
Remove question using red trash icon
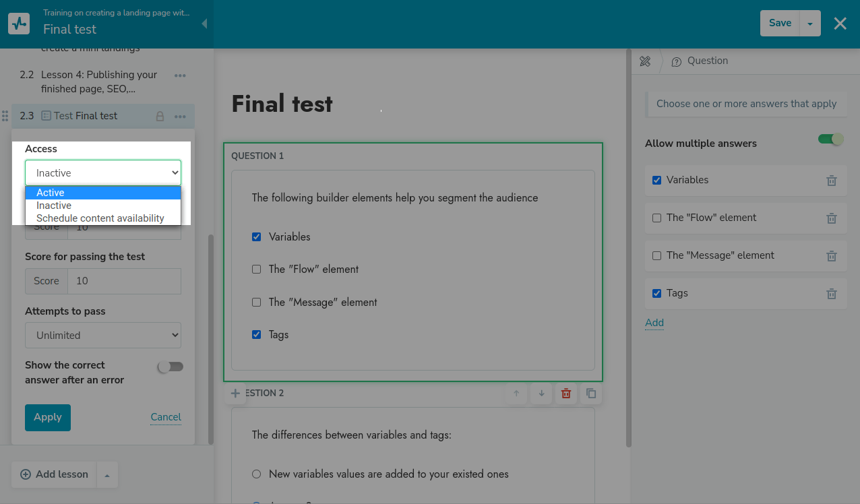coord(566,393)
